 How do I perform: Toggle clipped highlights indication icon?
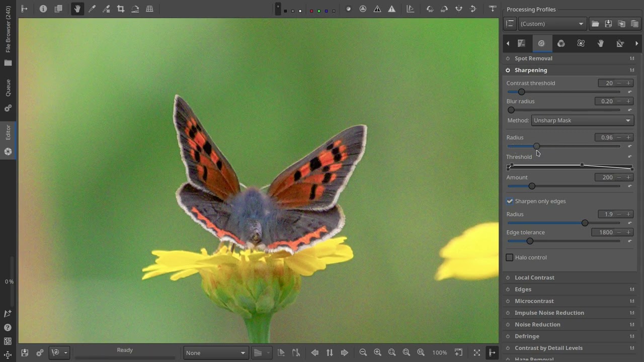[x=391, y=9]
